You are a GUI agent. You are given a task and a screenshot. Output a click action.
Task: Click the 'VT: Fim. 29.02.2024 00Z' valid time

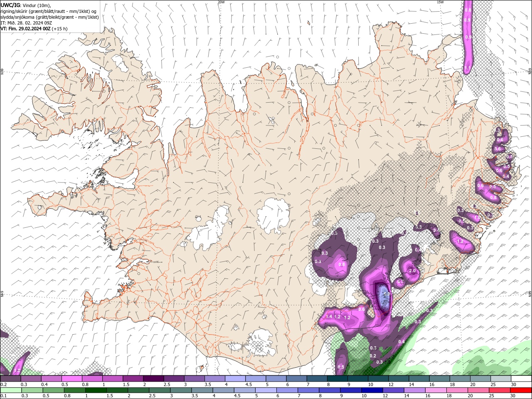(25, 29)
